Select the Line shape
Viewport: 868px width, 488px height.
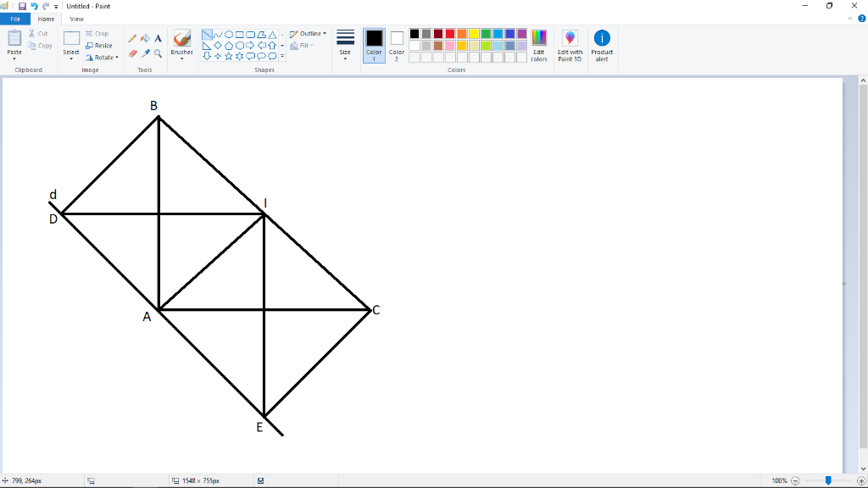click(207, 34)
